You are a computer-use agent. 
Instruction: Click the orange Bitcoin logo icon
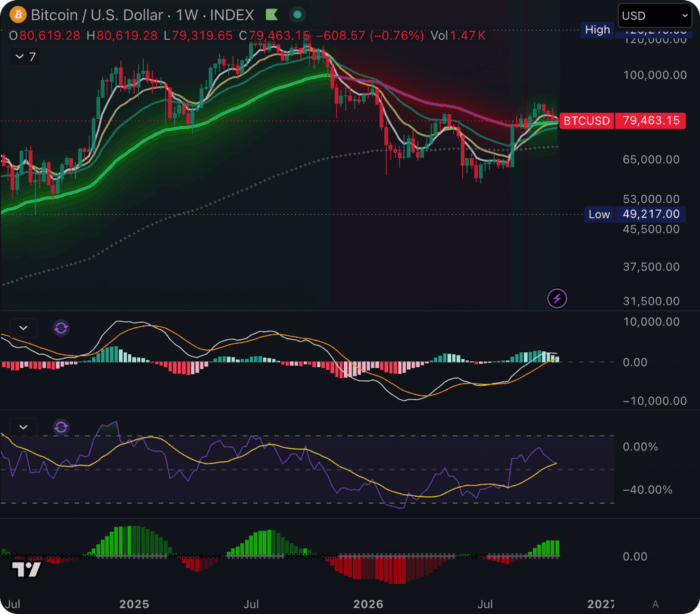(x=18, y=15)
